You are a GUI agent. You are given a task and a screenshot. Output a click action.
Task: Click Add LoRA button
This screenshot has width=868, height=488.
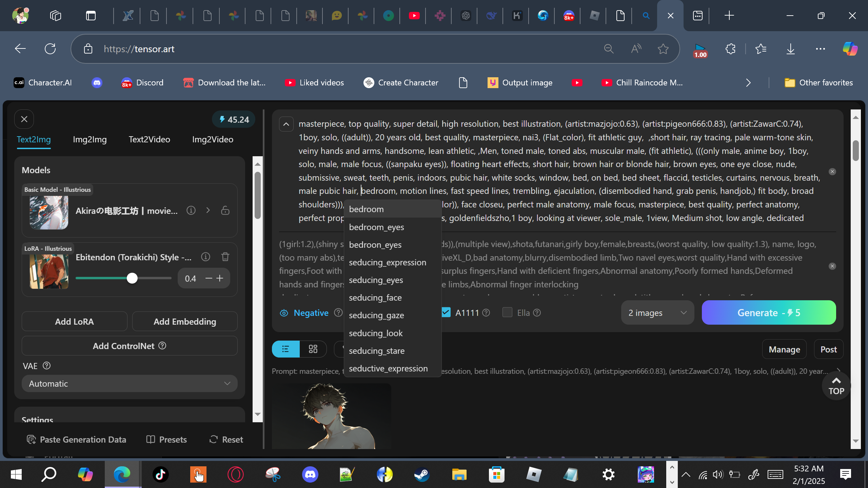74,321
